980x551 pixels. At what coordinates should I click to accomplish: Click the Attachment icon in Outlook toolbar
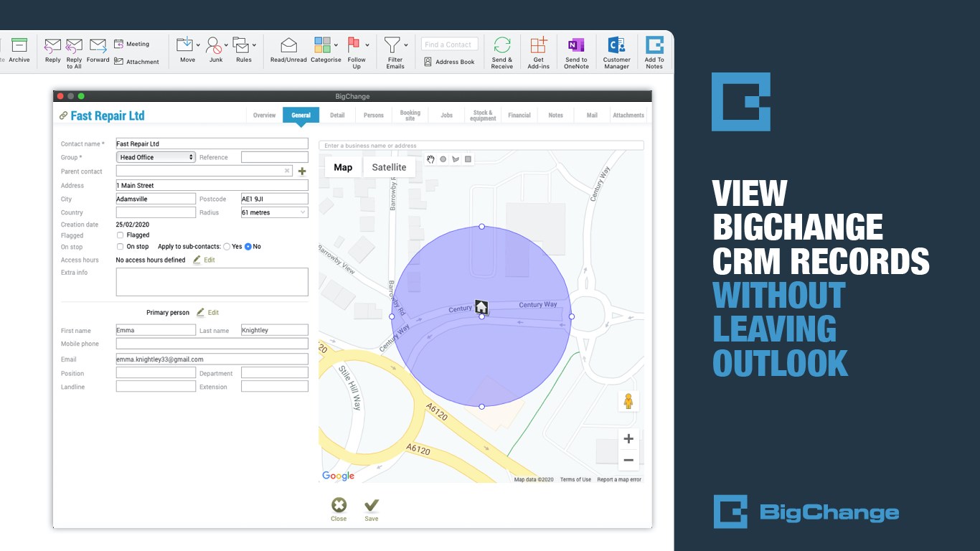[118, 61]
